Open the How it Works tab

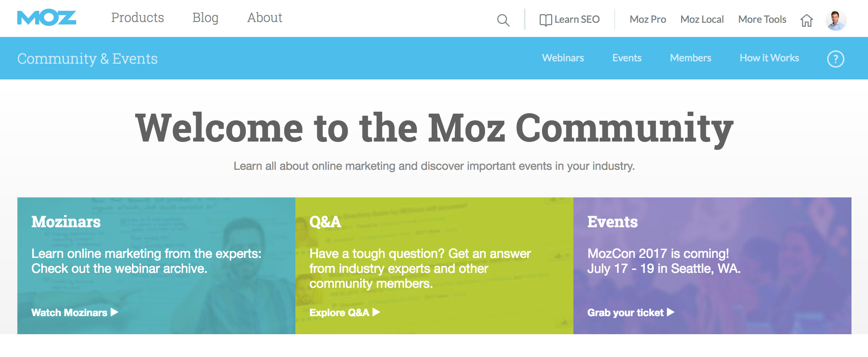tap(769, 58)
